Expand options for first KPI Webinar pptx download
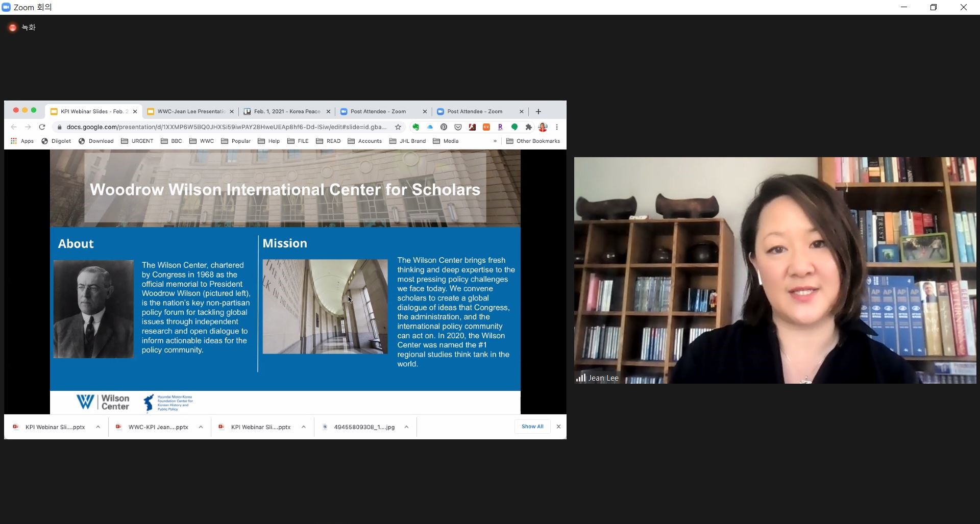980x524 pixels. [x=98, y=427]
